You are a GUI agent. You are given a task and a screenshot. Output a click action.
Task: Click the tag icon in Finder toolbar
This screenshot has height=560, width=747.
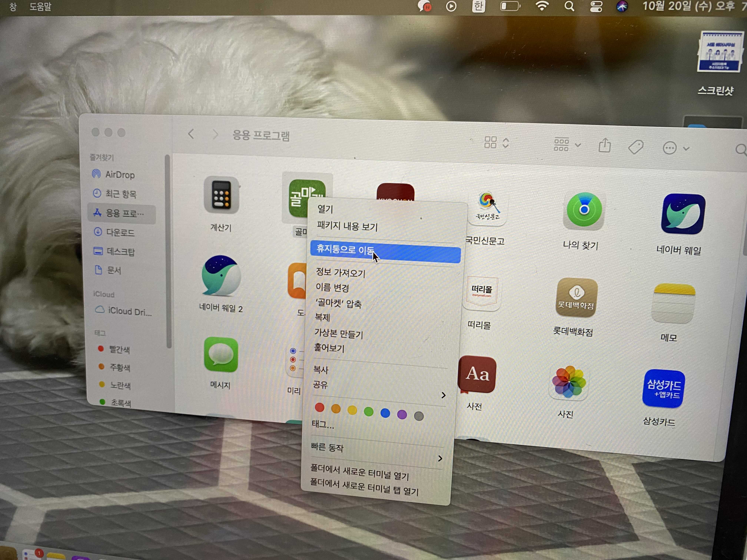point(635,147)
